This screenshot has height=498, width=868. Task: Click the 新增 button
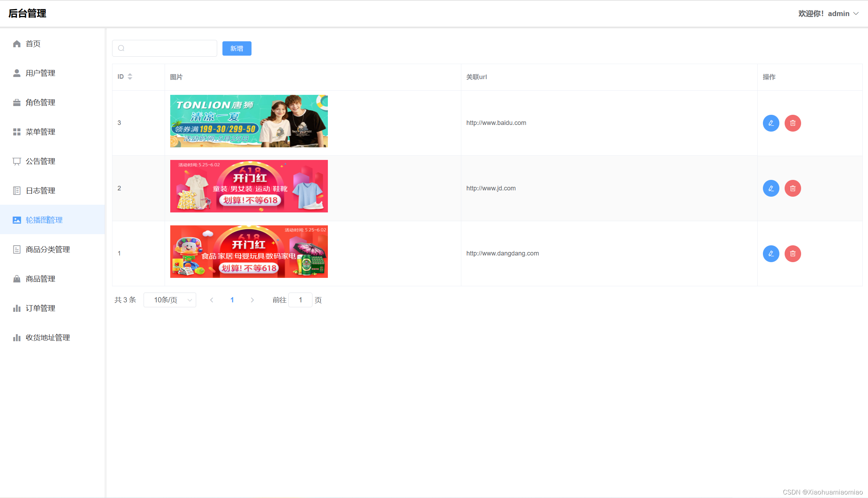pos(237,49)
